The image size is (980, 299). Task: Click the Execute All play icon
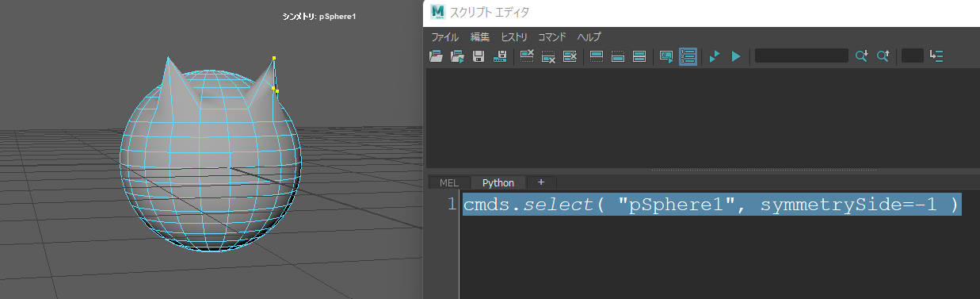[x=715, y=56]
